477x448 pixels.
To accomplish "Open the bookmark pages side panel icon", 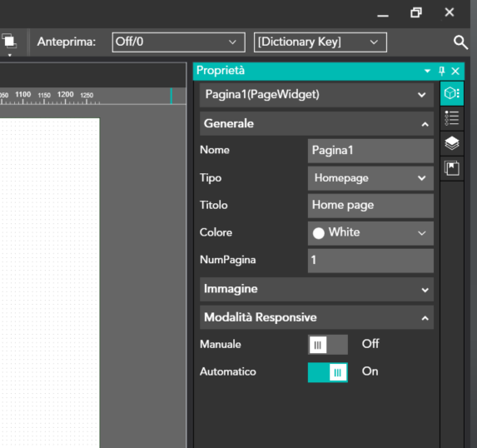I will click(452, 168).
